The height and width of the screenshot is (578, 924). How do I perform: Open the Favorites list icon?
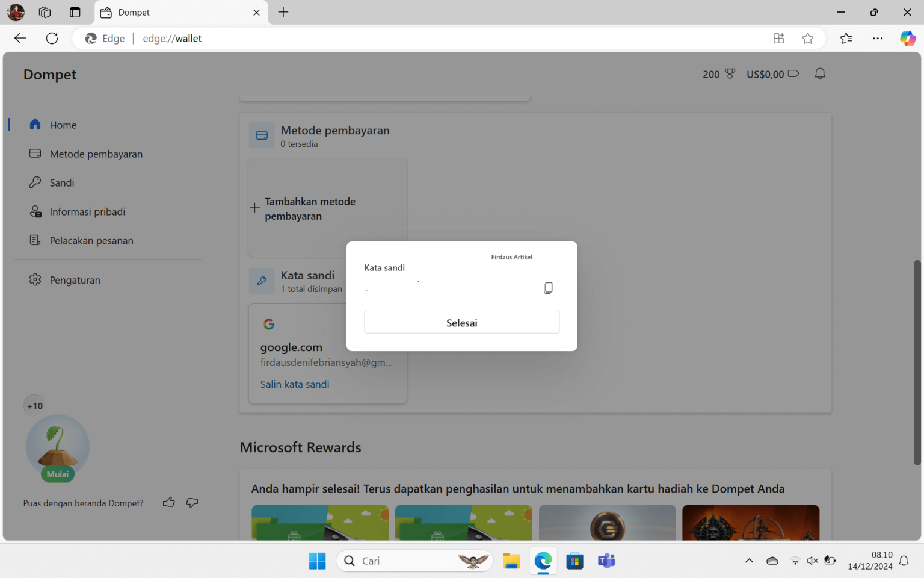coord(846,38)
